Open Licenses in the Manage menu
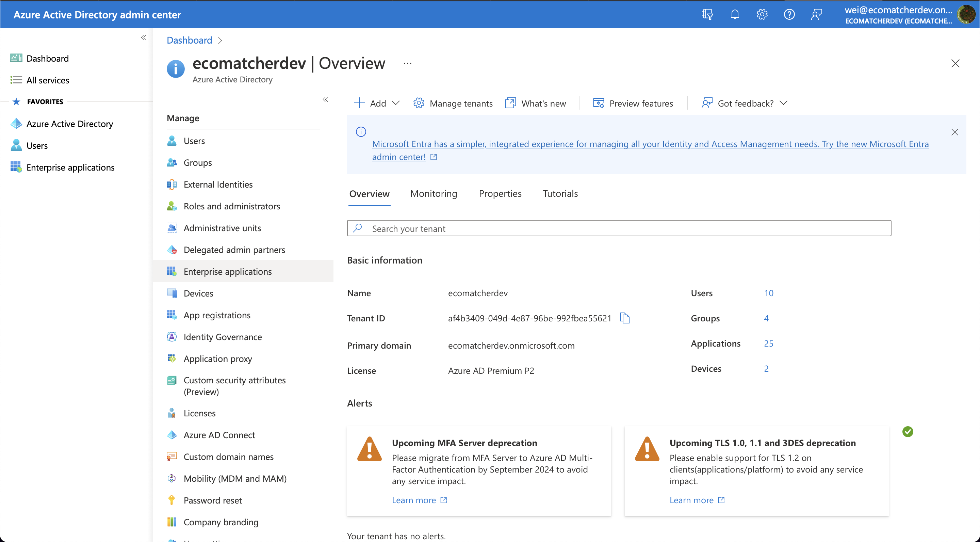Screen dimensions: 980x542 tap(244, 413)
